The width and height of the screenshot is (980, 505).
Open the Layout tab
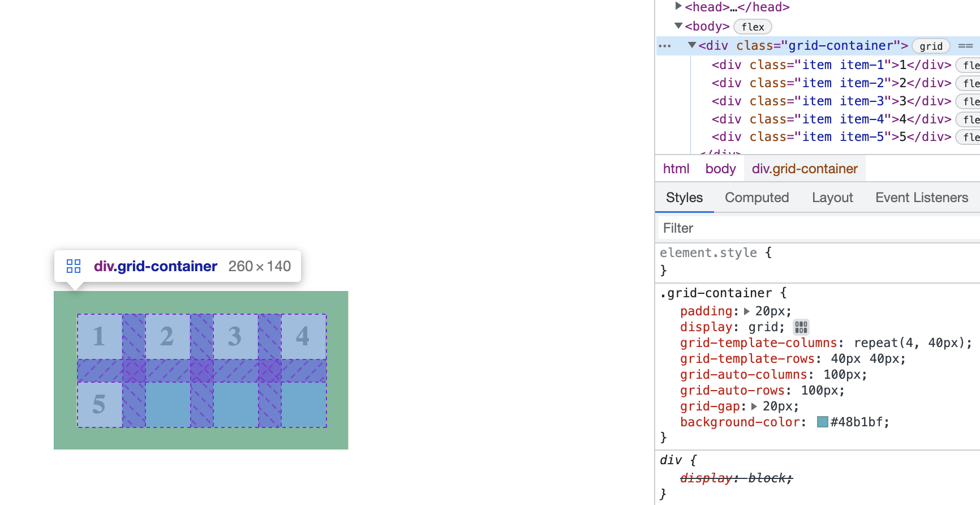[832, 198]
